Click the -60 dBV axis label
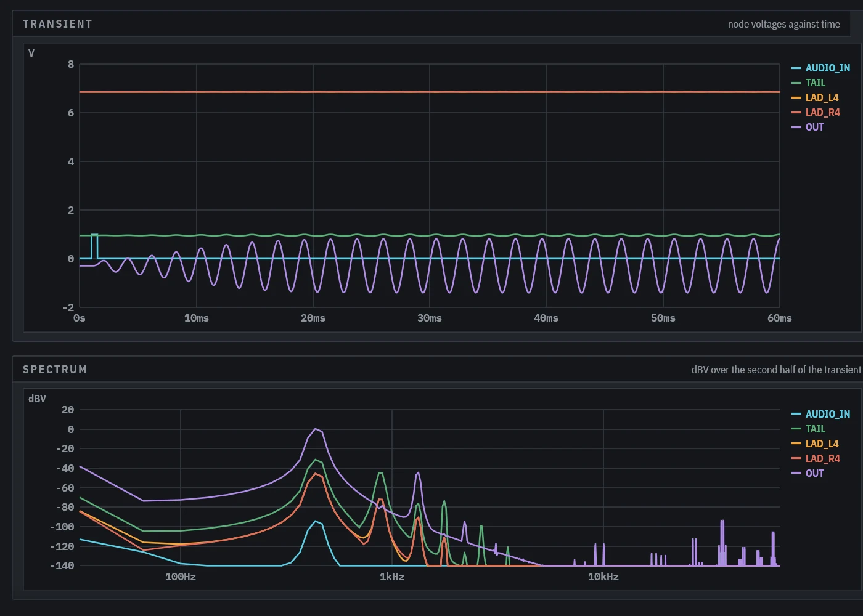Image resolution: width=863 pixels, height=616 pixels. 65,488
